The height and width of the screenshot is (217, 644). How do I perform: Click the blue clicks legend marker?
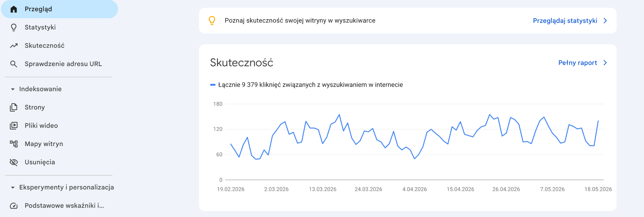tap(213, 85)
